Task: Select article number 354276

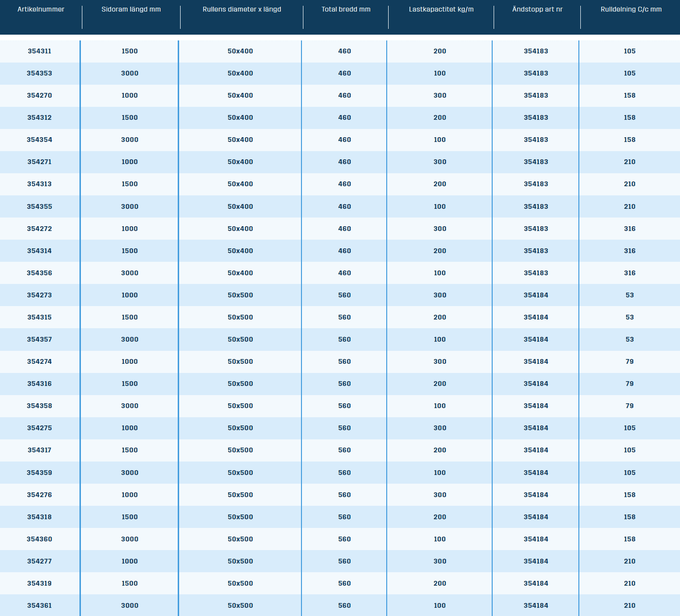Action: click(x=39, y=495)
